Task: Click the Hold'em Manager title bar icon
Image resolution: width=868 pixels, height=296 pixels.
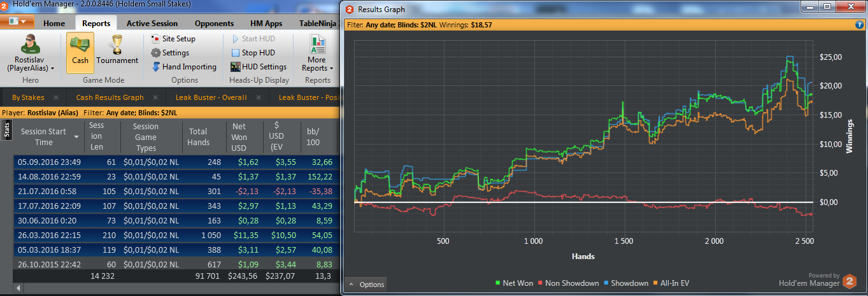Action: (x=5, y=4)
